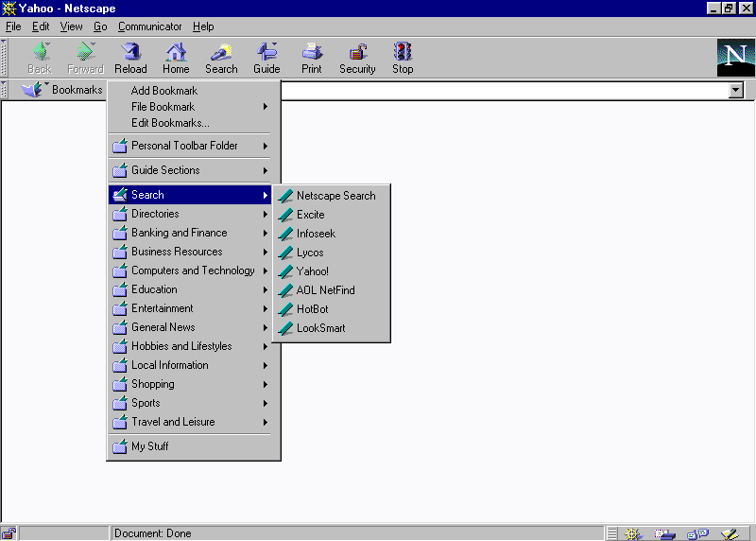This screenshot has width=756, height=541.
Task: Open Navigator from the component bar
Action: pos(632,533)
